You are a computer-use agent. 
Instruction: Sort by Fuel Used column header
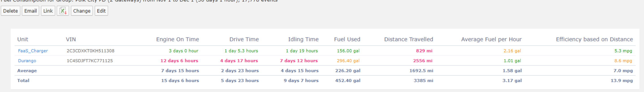tap(347, 39)
